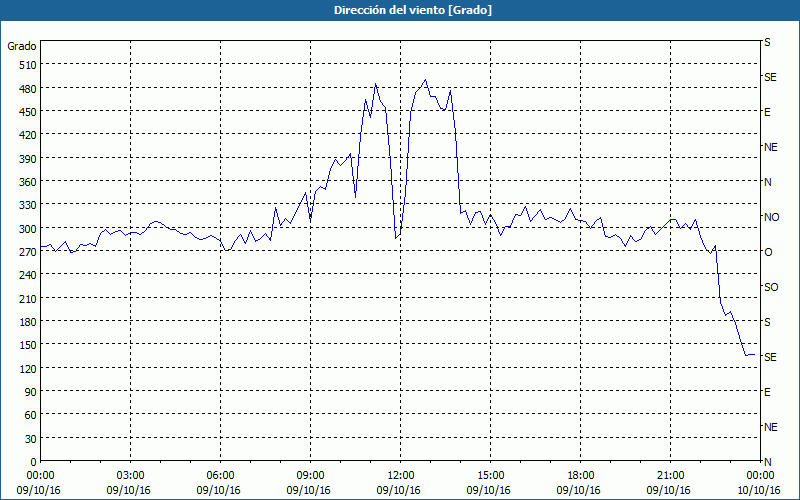Image resolution: width=800 pixels, height=500 pixels.
Task: Select the 150 y-axis tick label
Action: pos(28,345)
